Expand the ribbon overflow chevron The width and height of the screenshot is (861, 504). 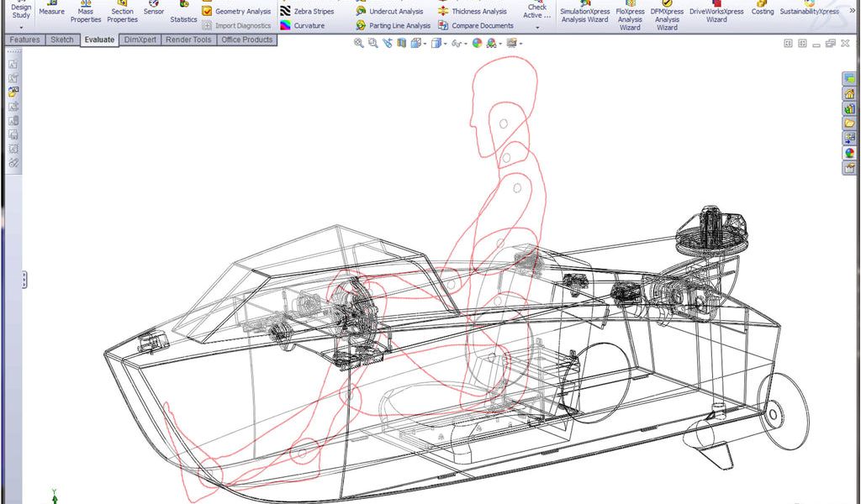pyautogui.click(x=853, y=10)
